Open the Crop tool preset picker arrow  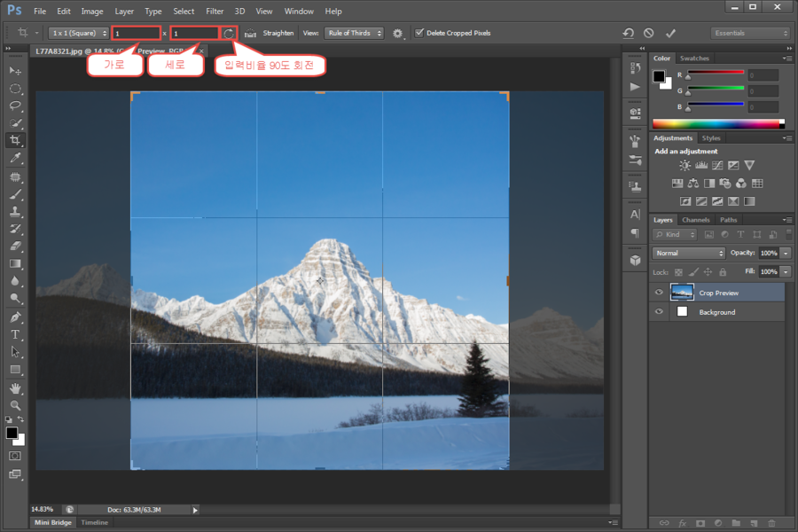(36, 33)
